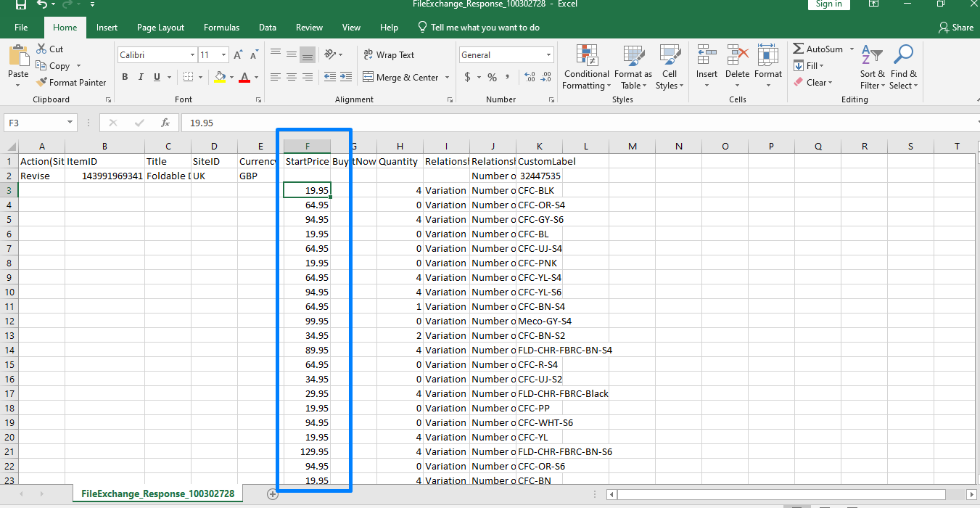Open the Page Layout tab
The image size is (980, 508).
click(x=160, y=27)
